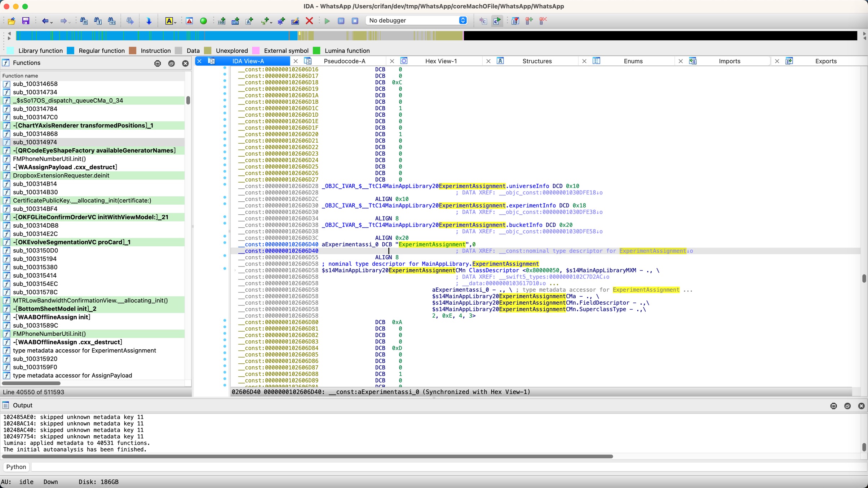868x488 pixels.
Task: Click the aExperimentassi_0 label in disassembly
Action: coord(350,245)
